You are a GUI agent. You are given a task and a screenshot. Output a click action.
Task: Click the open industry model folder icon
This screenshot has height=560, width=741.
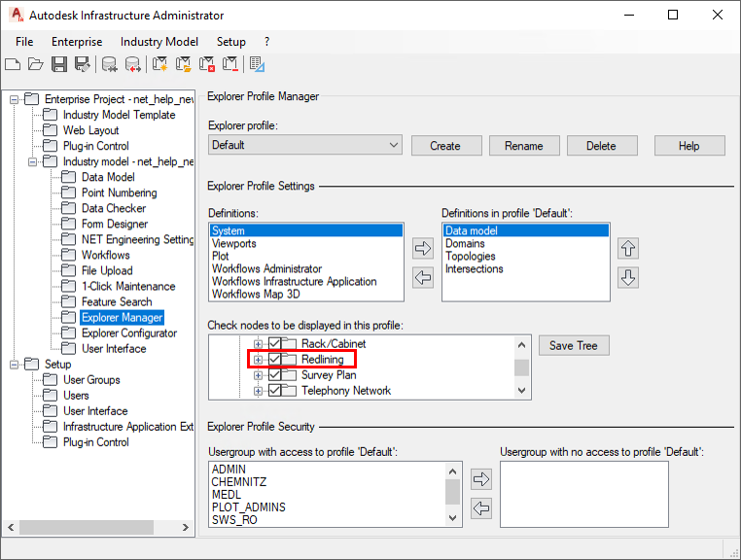coord(183,64)
